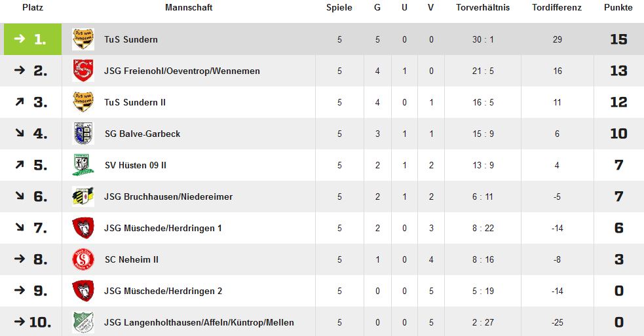Select JSG Müschede/Herdringen 1 team name
The height and width of the screenshot is (336, 644).
[163, 228]
